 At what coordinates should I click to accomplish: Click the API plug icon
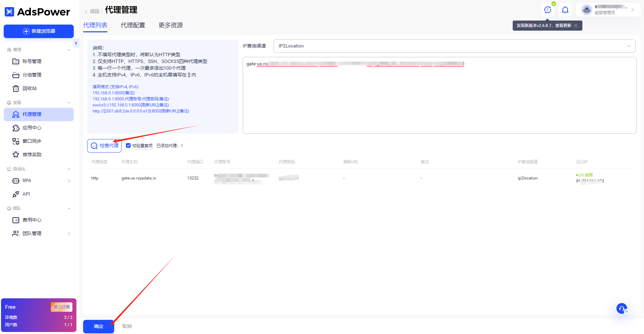16,194
